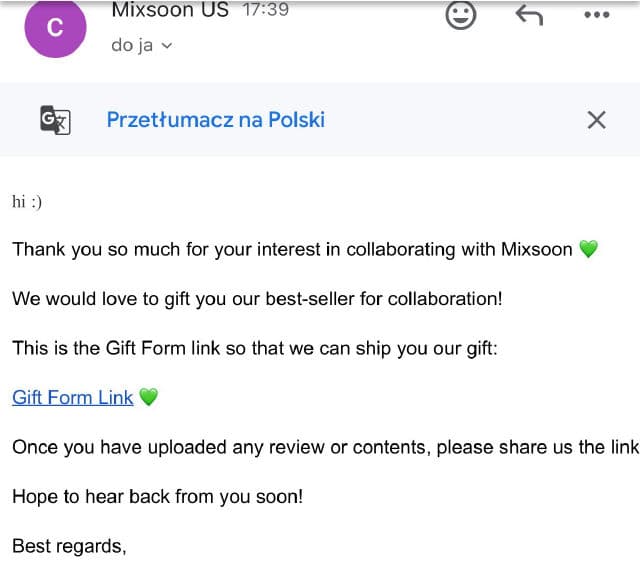640x581 pixels.
Task: Click the sender name "Mixsoon US"
Action: (x=170, y=11)
